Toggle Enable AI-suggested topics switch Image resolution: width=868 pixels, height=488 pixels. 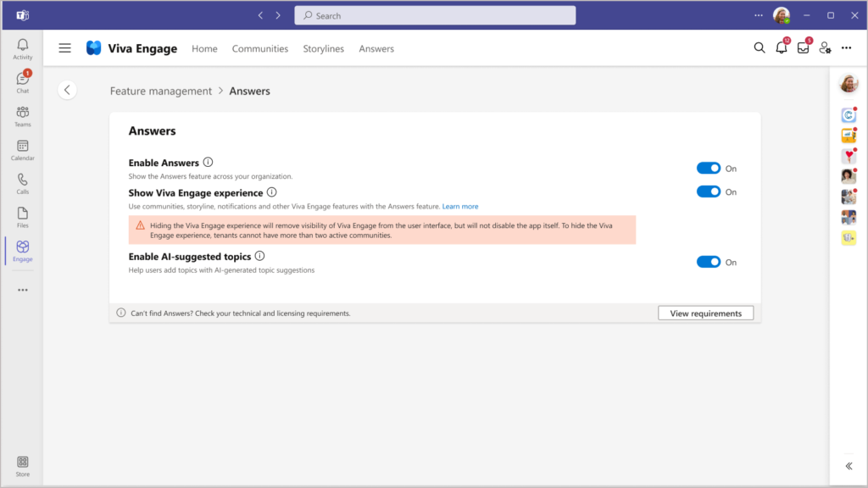pyautogui.click(x=709, y=262)
